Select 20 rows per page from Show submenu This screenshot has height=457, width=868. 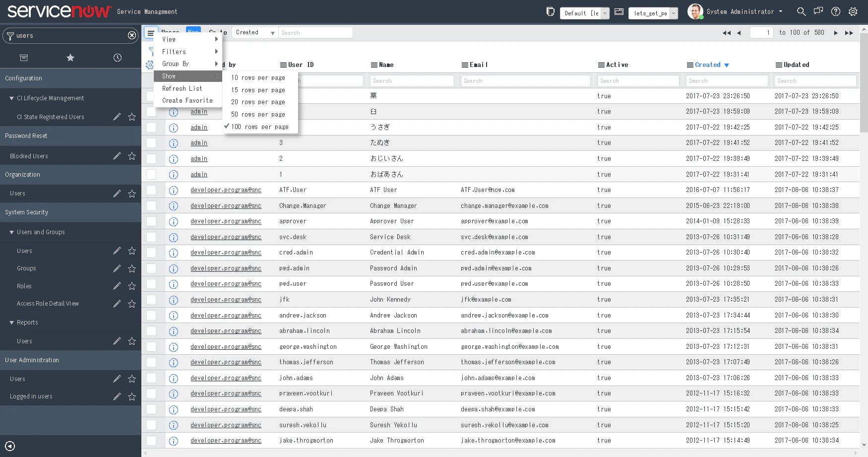coord(258,102)
